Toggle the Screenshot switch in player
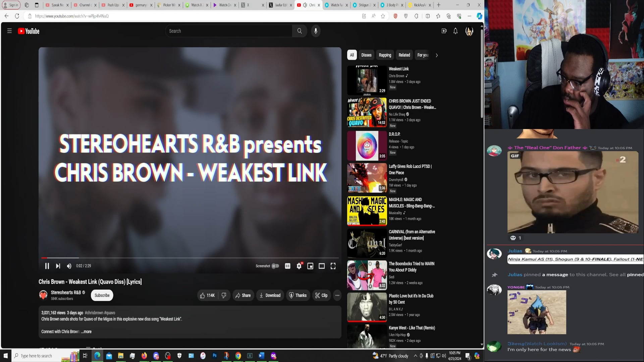Screen dimensions: 644x362 click(275, 266)
